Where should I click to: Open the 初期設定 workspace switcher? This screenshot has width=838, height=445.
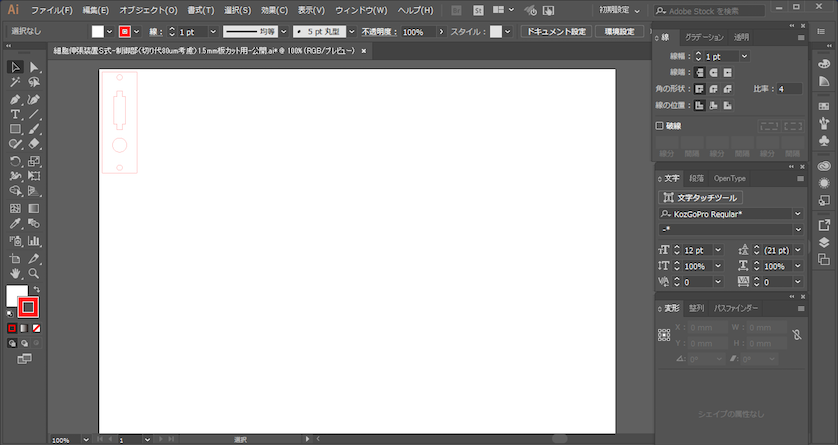click(x=619, y=10)
